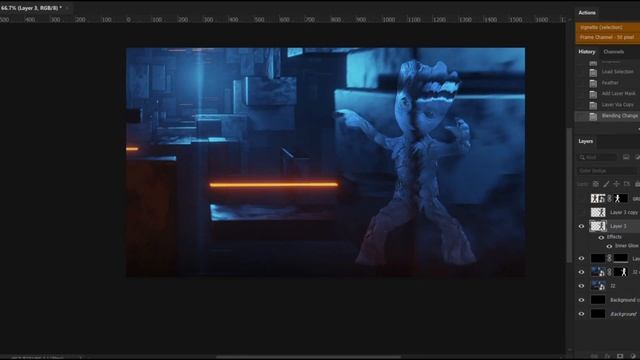This screenshot has width=640, height=360.
Task: Click the Layers panel tab
Action: pos(585,141)
